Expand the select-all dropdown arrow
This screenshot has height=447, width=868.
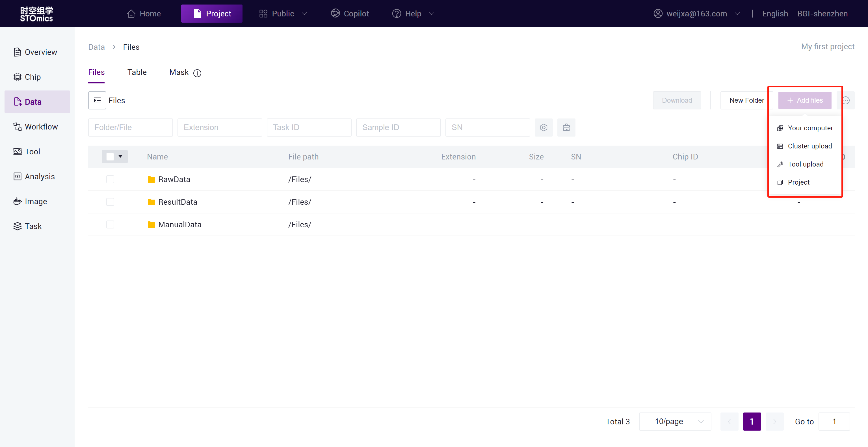120,156
